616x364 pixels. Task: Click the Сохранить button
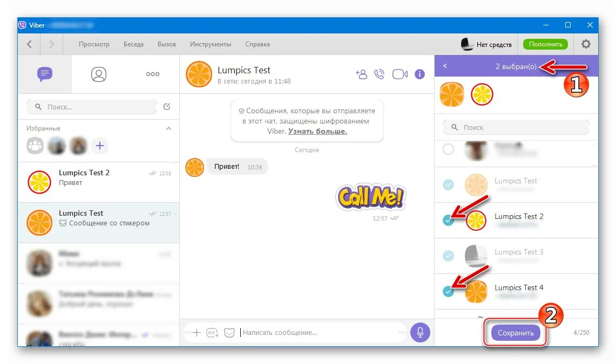[x=516, y=333]
